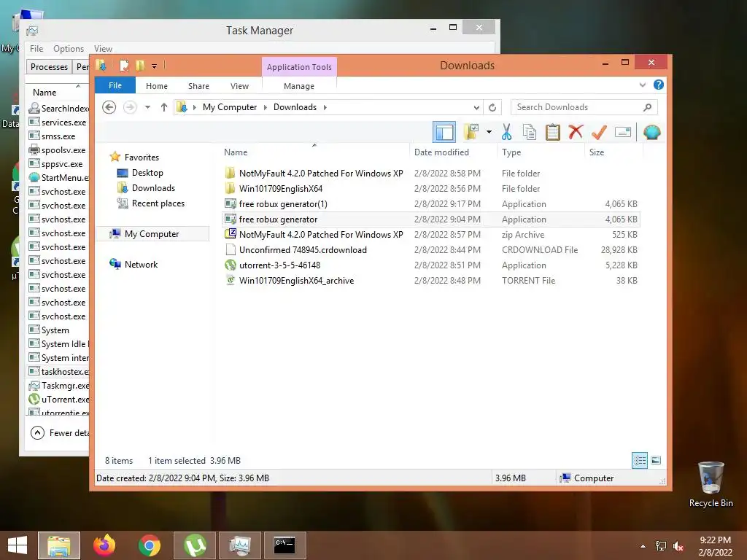This screenshot has height=560, width=747.
Task: Click the Cut scissors icon in toolbar
Action: tap(506, 132)
